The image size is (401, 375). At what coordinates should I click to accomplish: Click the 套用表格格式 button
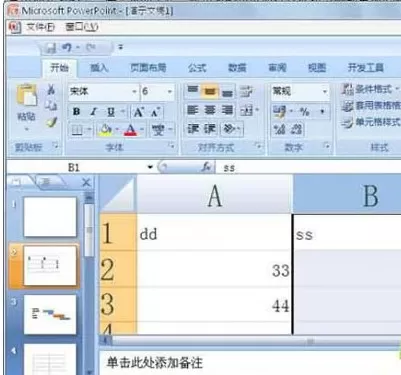coord(371,106)
